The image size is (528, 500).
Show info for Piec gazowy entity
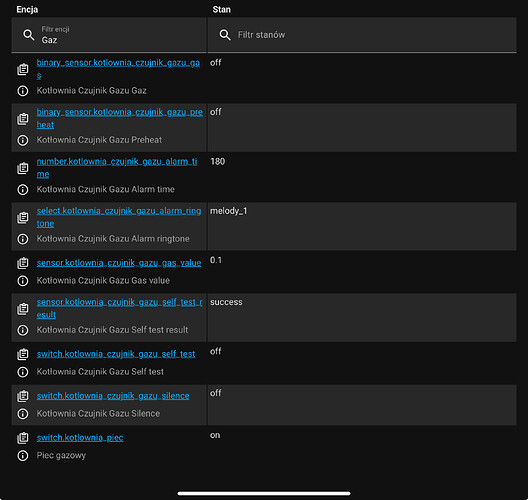pos(23,456)
